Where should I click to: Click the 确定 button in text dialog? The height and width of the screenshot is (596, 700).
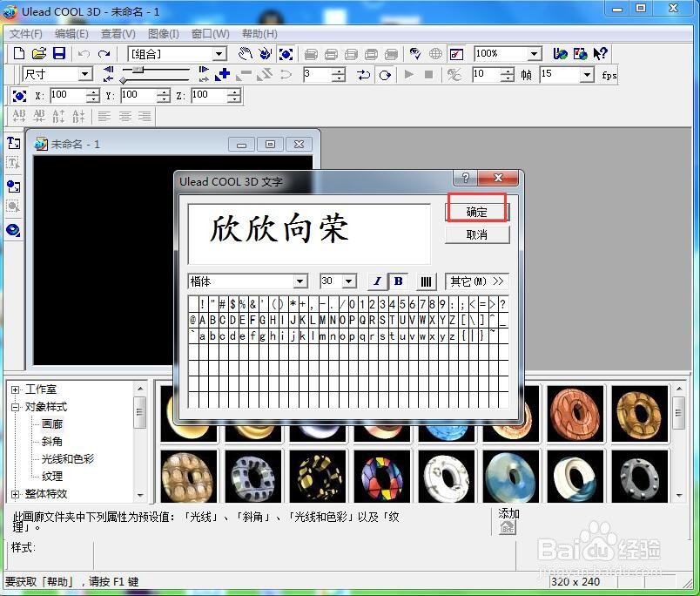click(x=477, y=212)
